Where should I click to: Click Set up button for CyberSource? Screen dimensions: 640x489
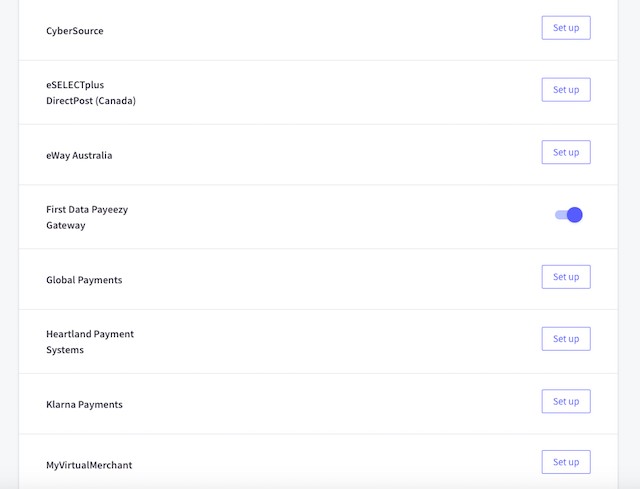pyautogui.click(x=566, y=28)
